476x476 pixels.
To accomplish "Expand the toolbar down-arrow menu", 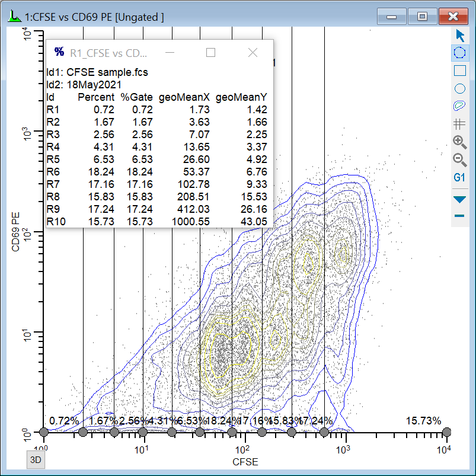I will (459, 200).
